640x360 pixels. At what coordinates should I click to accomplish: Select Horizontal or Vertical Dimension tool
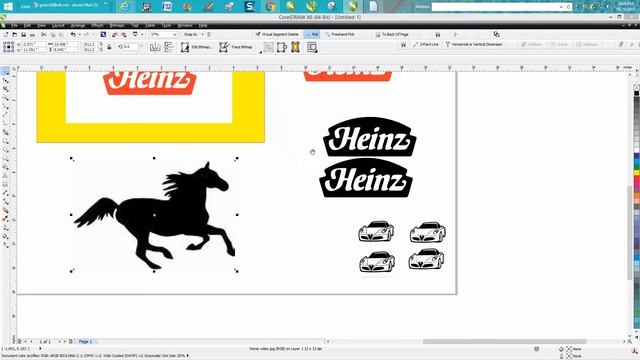(x=473, y=44)
